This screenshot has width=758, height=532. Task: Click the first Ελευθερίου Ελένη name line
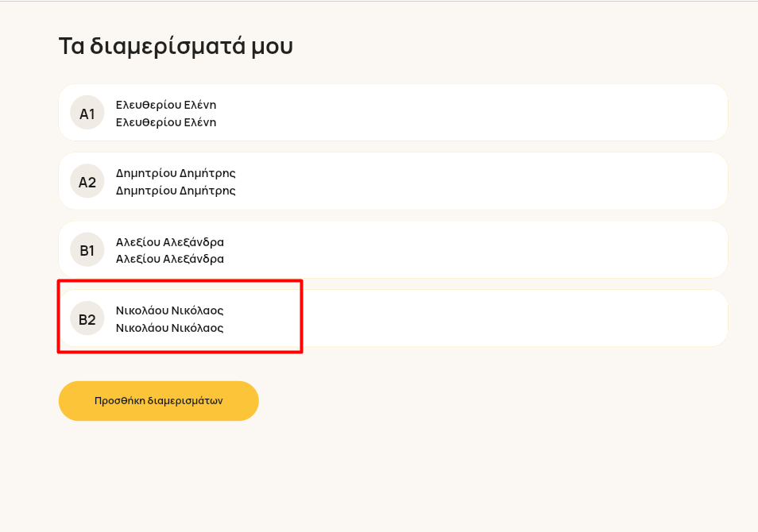(x=166, y=105)
